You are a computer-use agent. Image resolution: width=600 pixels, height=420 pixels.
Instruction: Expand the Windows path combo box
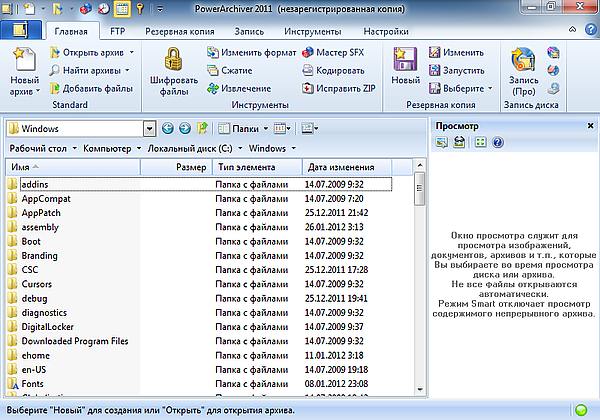coord(148,128)
